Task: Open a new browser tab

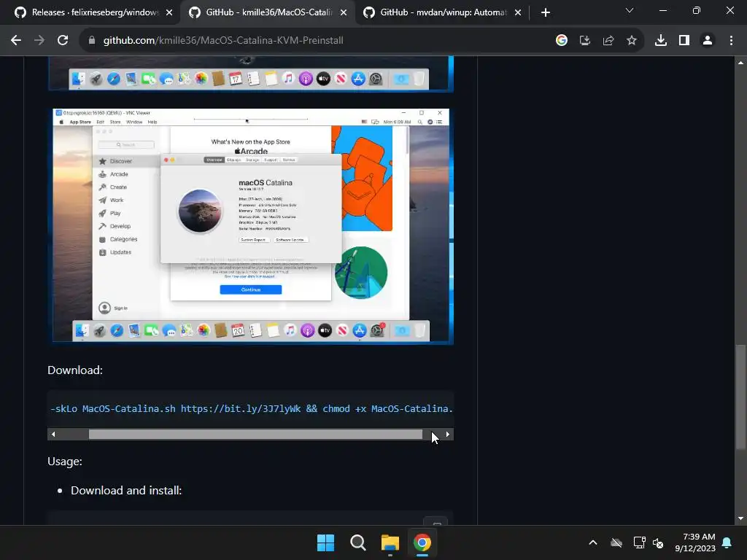Action: click(x=546, y=12)
